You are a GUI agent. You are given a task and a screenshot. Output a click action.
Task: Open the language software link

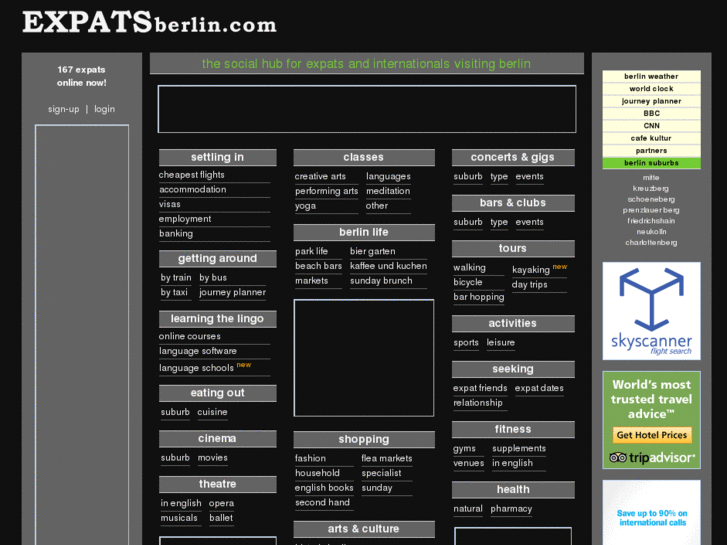click(x=198, y=351)
